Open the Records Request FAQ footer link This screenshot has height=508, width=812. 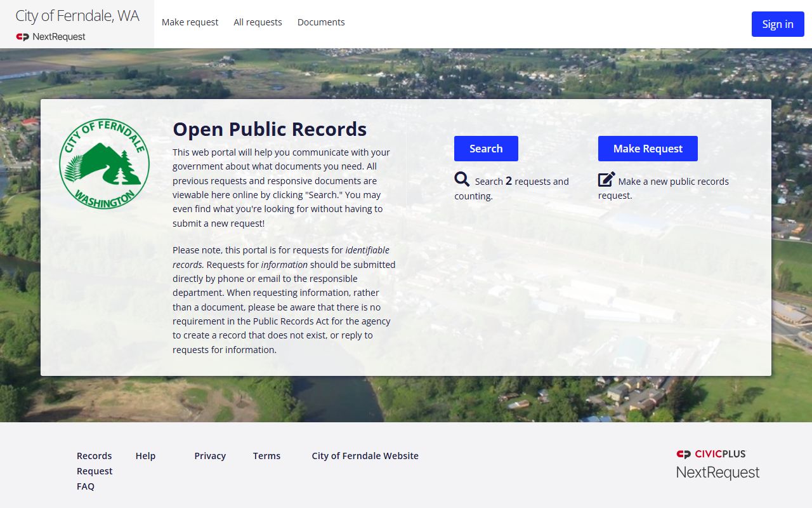tap(95, 471)
